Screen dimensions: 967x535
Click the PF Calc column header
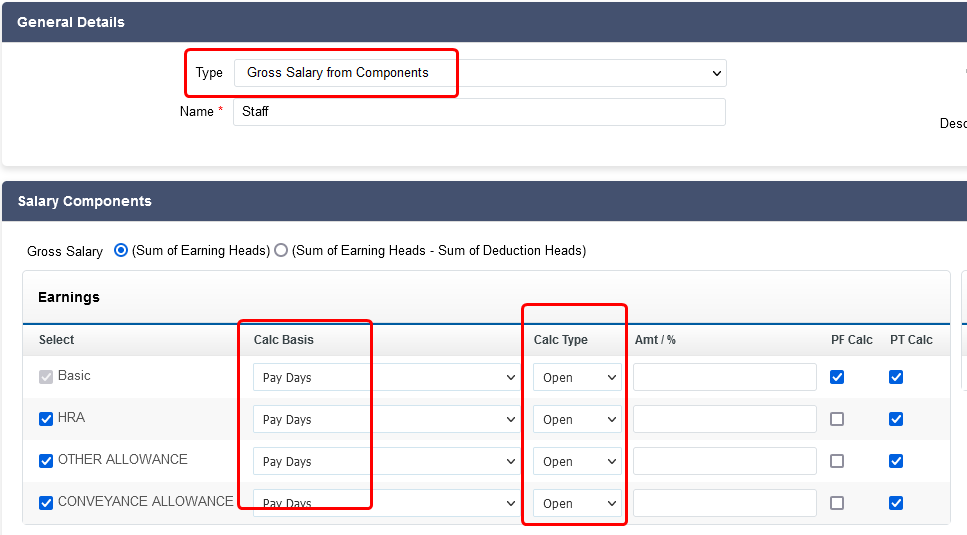pyautogui.click(x=852, y=340)
